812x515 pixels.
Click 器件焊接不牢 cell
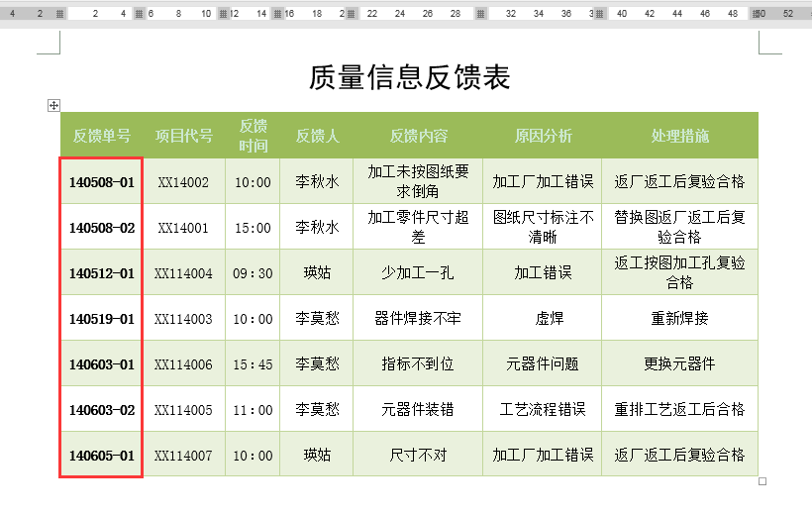(418, 318)
